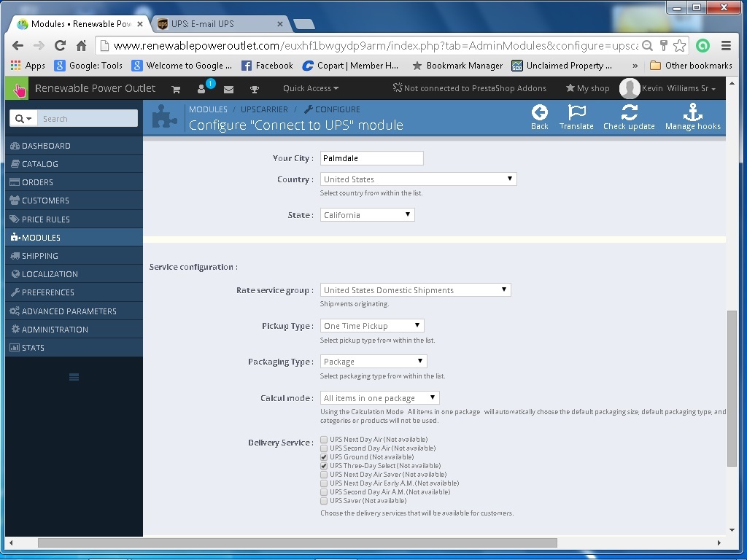Enable UPS Next Day Air Early A.M.

(x=324, y=483)
